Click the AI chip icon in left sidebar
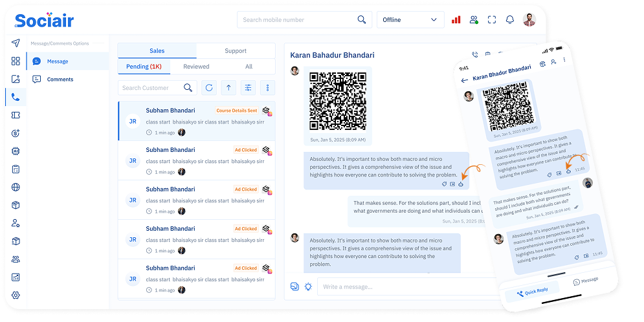 [x=16, y=151]
